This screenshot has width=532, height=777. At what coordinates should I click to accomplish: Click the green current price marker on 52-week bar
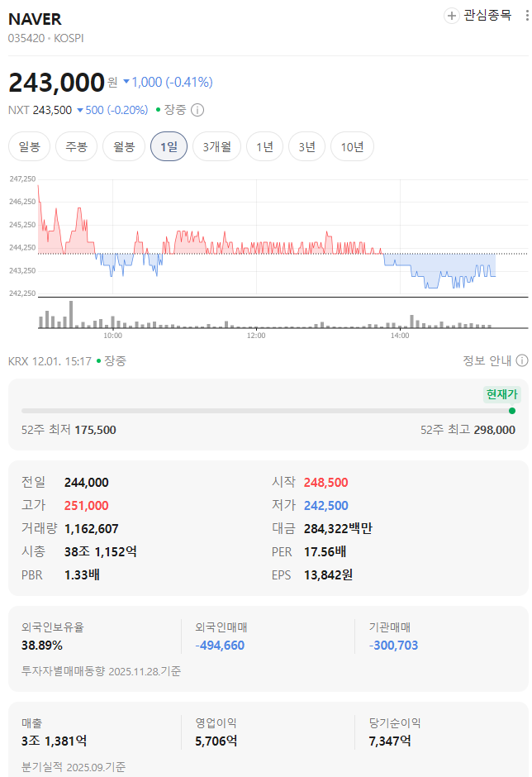coord(512,411)
